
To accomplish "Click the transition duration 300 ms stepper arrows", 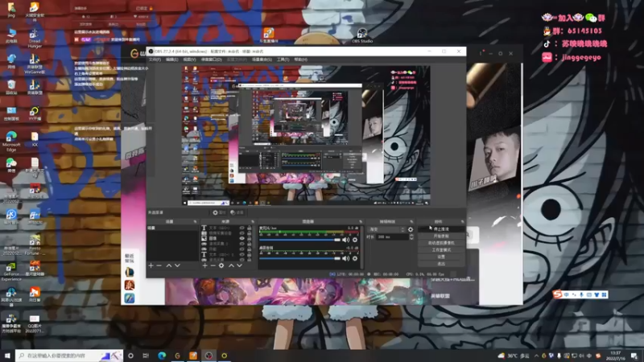I will [x=411, y=237].
